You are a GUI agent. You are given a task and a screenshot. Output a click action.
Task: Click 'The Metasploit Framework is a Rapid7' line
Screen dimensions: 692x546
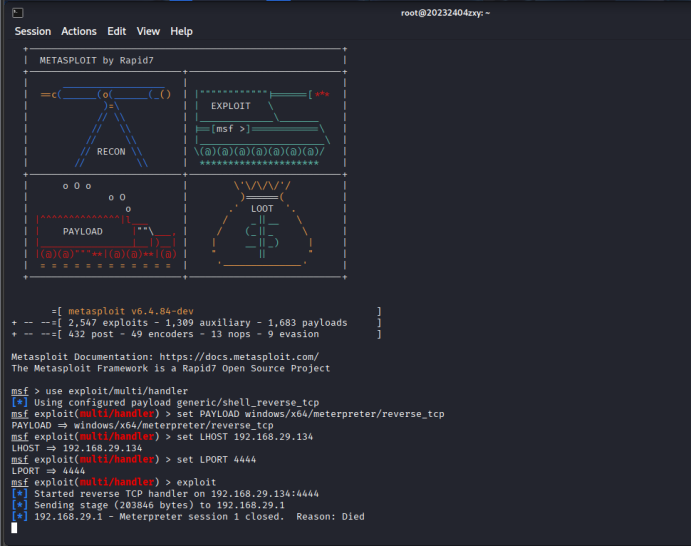(x=170, y=368)
